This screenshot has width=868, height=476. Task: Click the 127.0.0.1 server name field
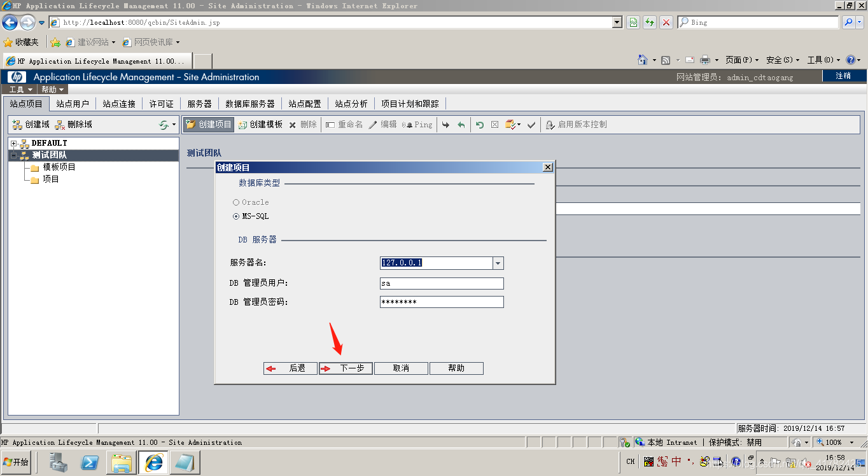[437, 263]
